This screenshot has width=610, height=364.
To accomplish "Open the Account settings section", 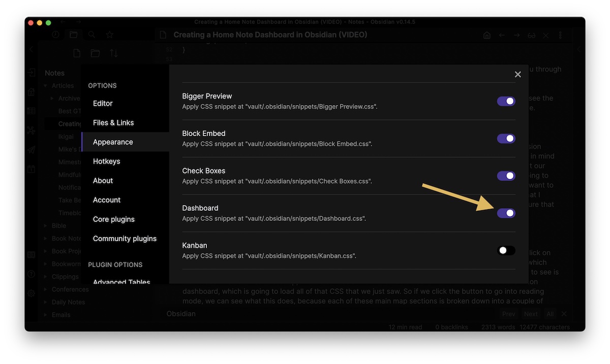I will pyautogui.click(x=125, y=200).
